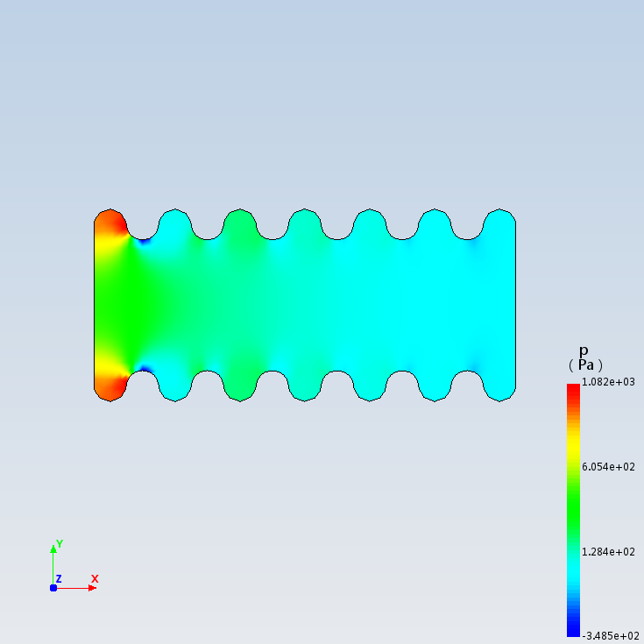Viewport: 644px width, 644px height.
Task: Click the blue Z label on the triad
Action: coord(59,579)
